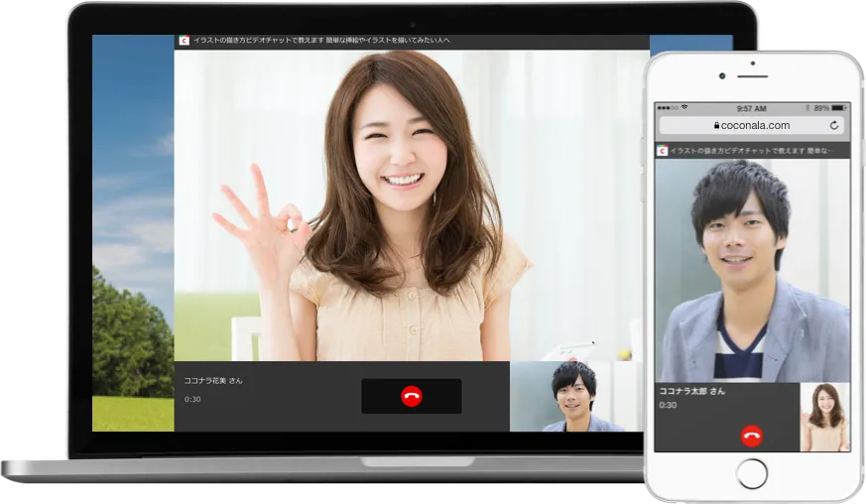Tap the coconala.com address bar
866x504 pixels.
tap(752, 125)
